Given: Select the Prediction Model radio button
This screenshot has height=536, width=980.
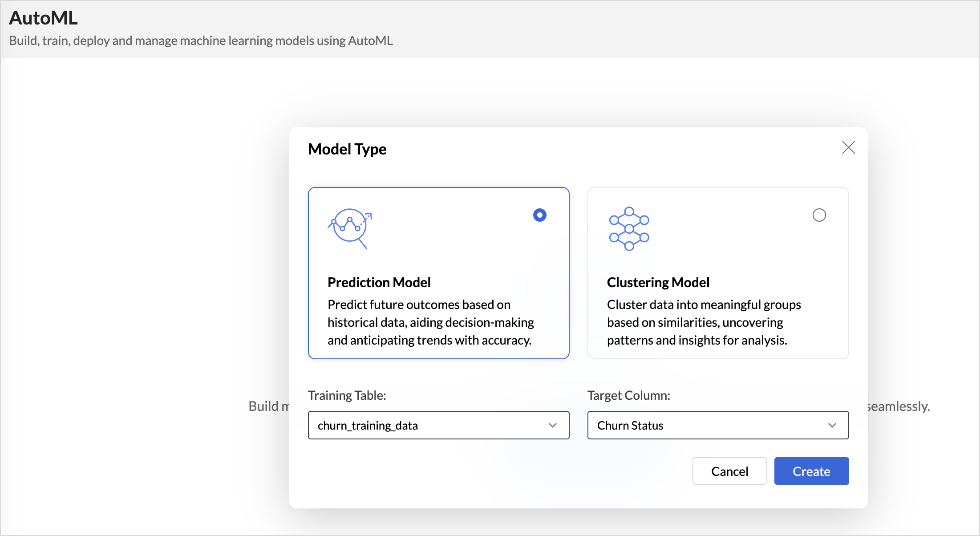Looking at the screenshot, I should pos(539,215).
